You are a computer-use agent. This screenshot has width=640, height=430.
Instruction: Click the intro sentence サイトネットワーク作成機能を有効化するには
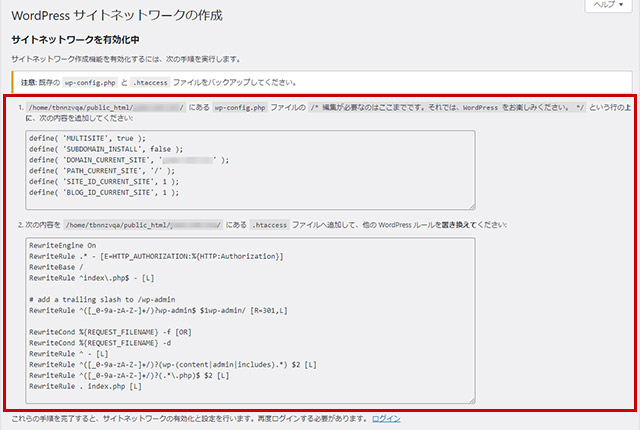coord(126,59)
